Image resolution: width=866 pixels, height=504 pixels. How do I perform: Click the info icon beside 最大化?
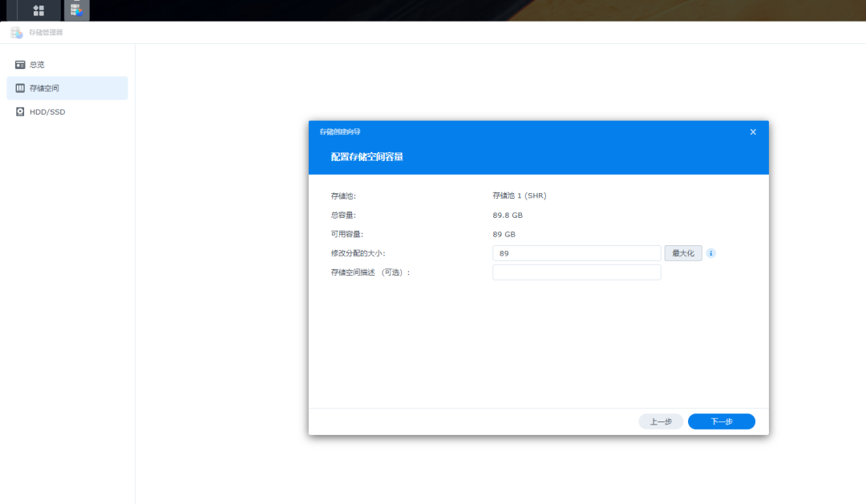pyautogui.click(x=710, y=253)
